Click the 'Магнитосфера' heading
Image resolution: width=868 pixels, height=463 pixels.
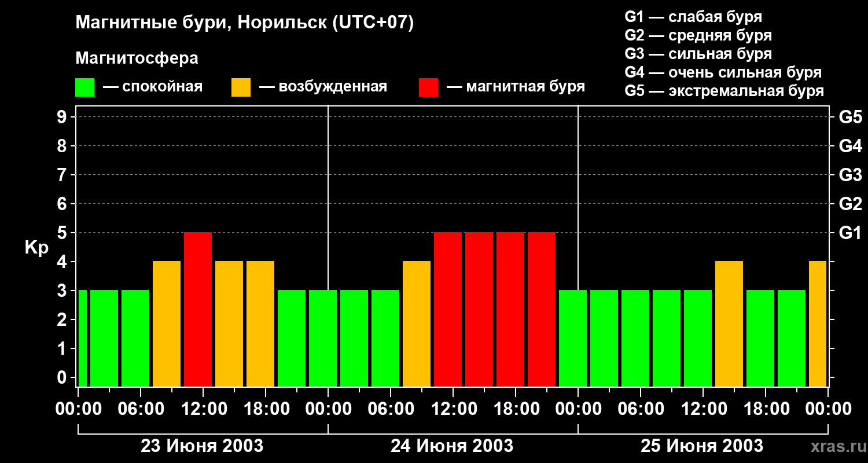[x=137, y=58]
